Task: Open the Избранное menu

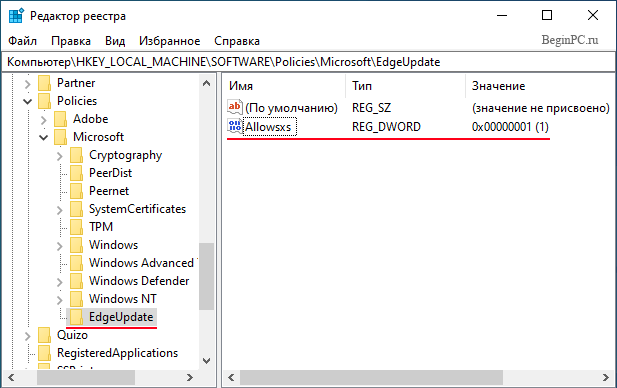Action: [x=169, y=41]
